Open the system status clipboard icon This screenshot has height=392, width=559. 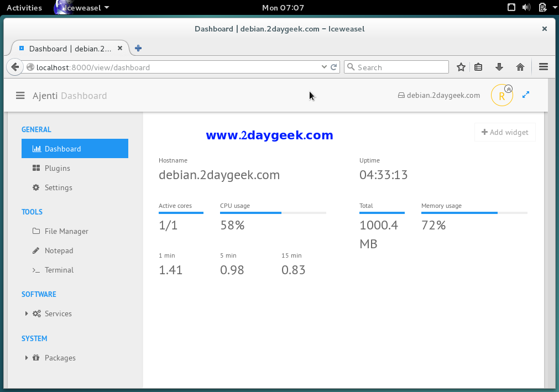coord(542,7)
